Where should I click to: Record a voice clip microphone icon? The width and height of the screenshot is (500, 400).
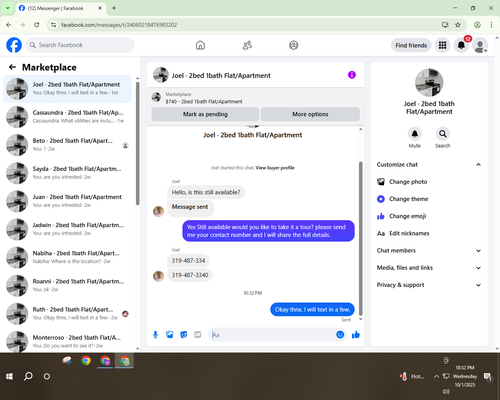(x=155, y=335)
